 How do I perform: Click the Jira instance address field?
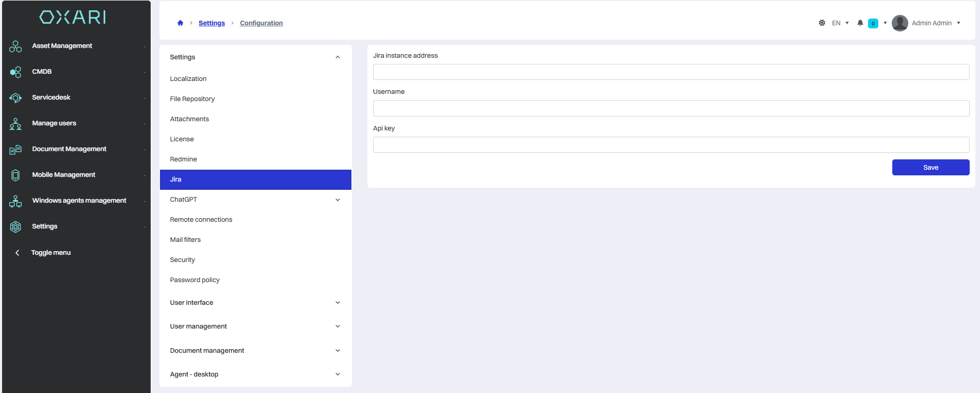[671, 72]
